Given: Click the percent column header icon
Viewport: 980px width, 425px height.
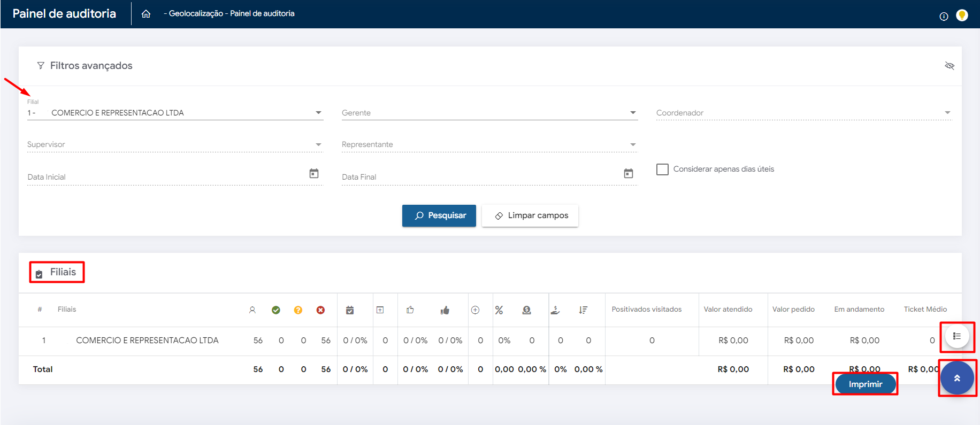Looking at the screenshot, I should pyautogui.click(x=499, y=310).
